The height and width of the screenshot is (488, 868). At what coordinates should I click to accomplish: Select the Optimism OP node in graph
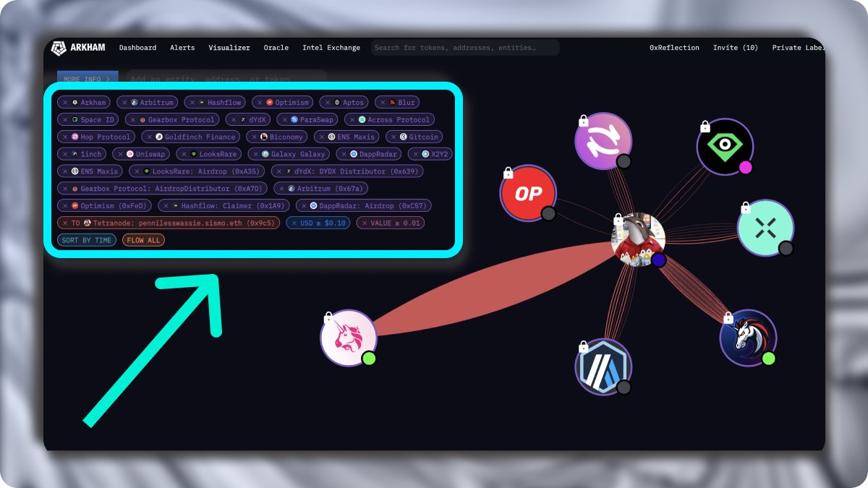[528, 193]
